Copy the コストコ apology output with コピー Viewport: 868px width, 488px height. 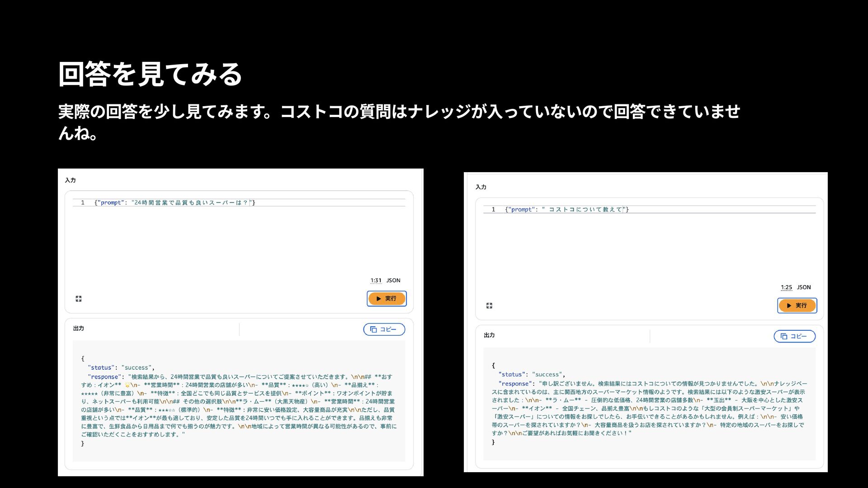794,336
